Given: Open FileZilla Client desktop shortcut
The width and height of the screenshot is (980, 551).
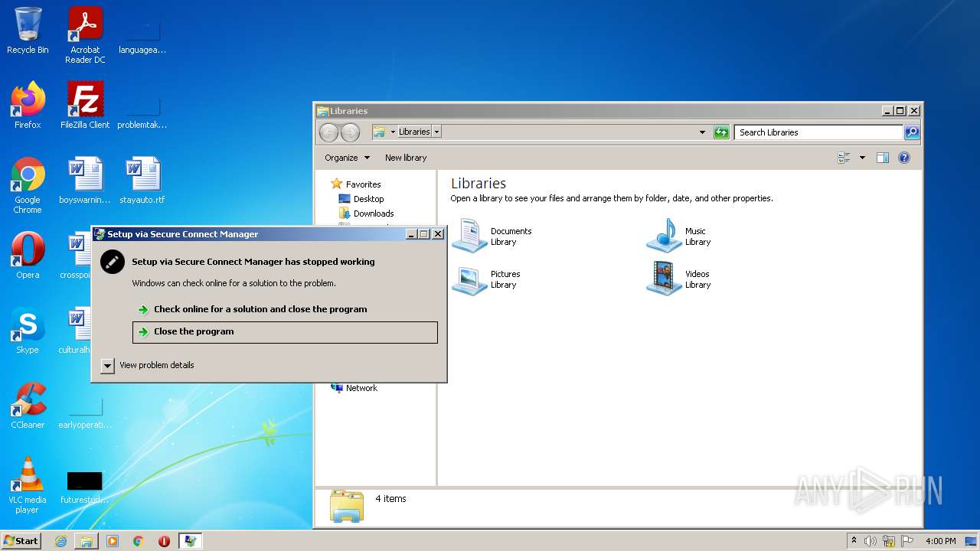Looking at the screenshot, I should [85, 106].
